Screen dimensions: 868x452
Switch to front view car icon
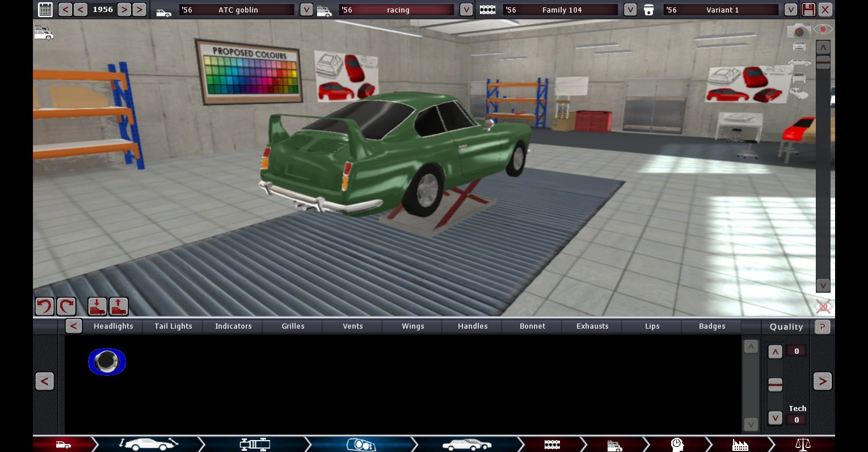pyautogui.click(x=799, y=47)
